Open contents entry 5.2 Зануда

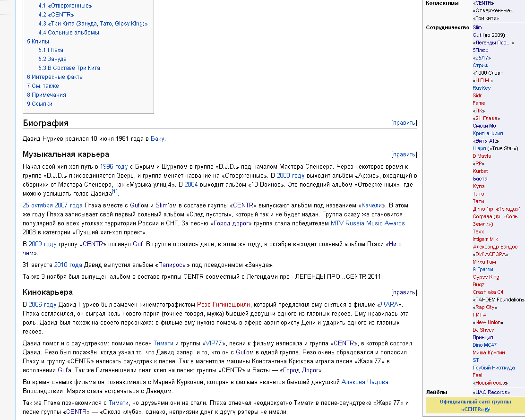coord(52,59)
